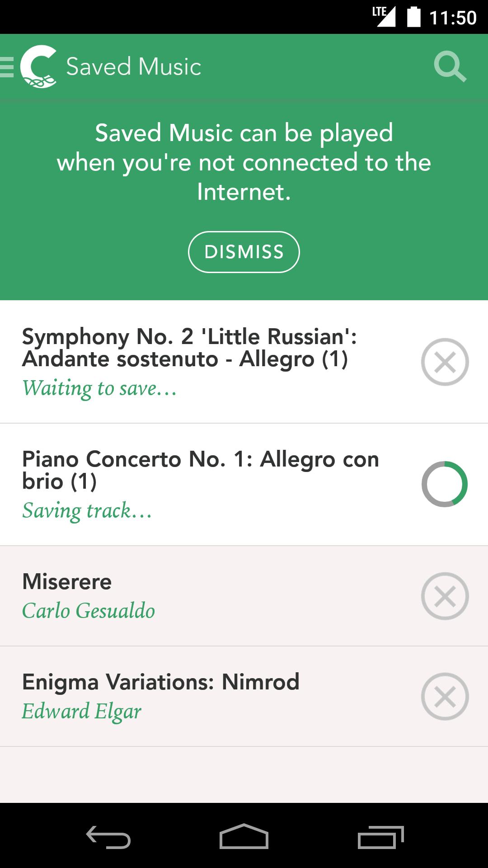Cancel saving Symphony No. 2 track
This screenshot has height=868, width=488.
pyautogui.click(x=445, y=362)
